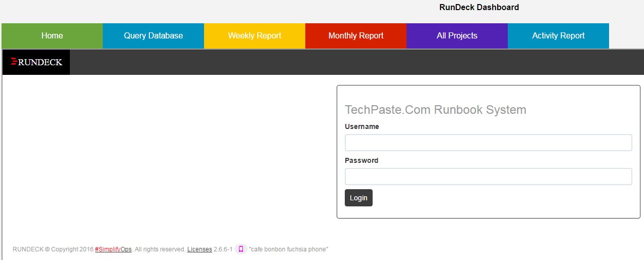Click the TechPaste.Com Runbook System title
Viewport: 644px width, 260px height.
[x=435, y=110]
